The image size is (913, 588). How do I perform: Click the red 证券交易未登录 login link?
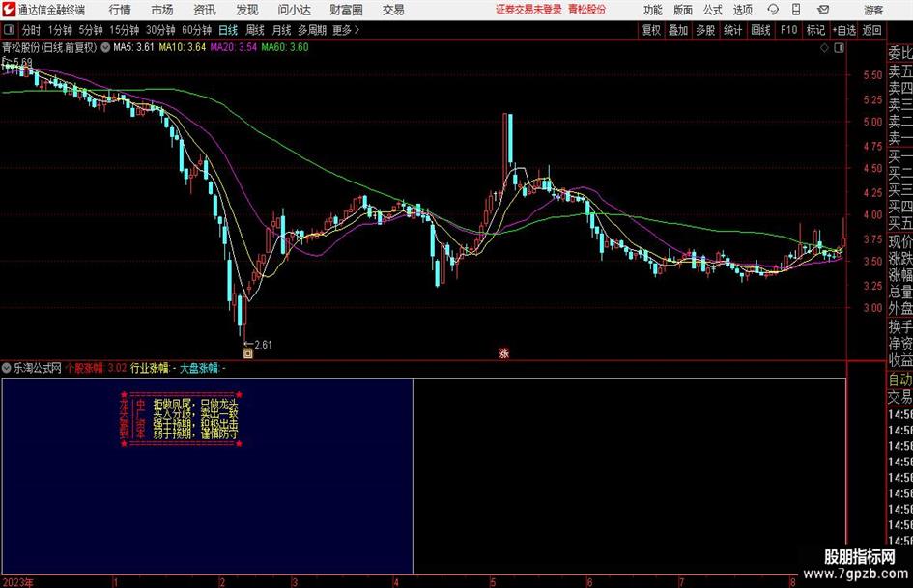tap(528, 10)
